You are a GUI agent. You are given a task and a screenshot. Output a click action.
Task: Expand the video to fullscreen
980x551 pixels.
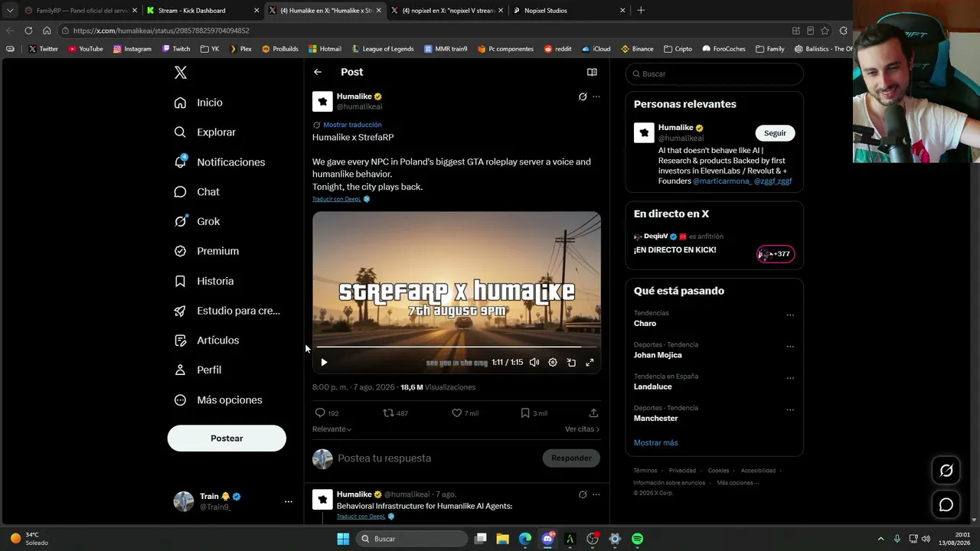590,363
